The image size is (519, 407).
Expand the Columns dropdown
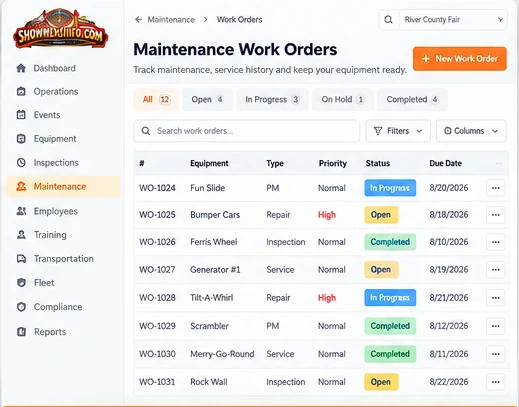[x=471, y=131]
